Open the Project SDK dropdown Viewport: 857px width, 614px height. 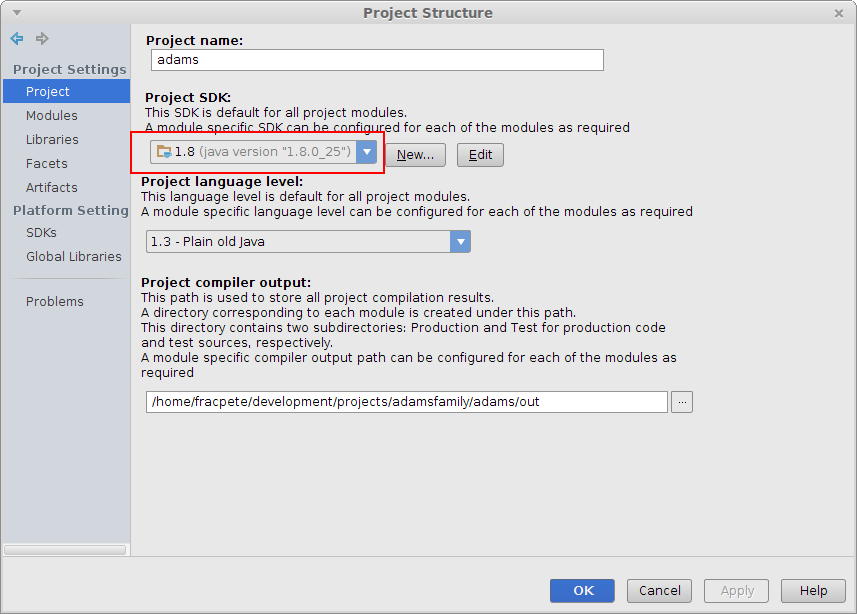(367, 152)
